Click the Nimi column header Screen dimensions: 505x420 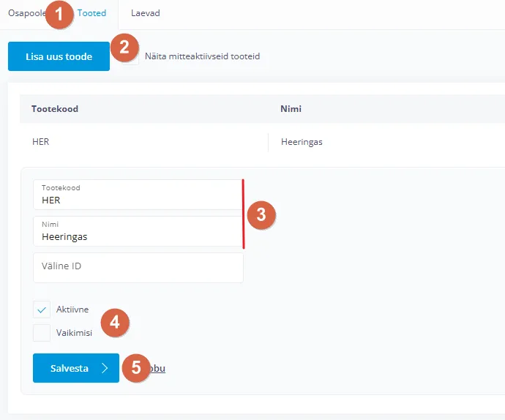[291, 109]
